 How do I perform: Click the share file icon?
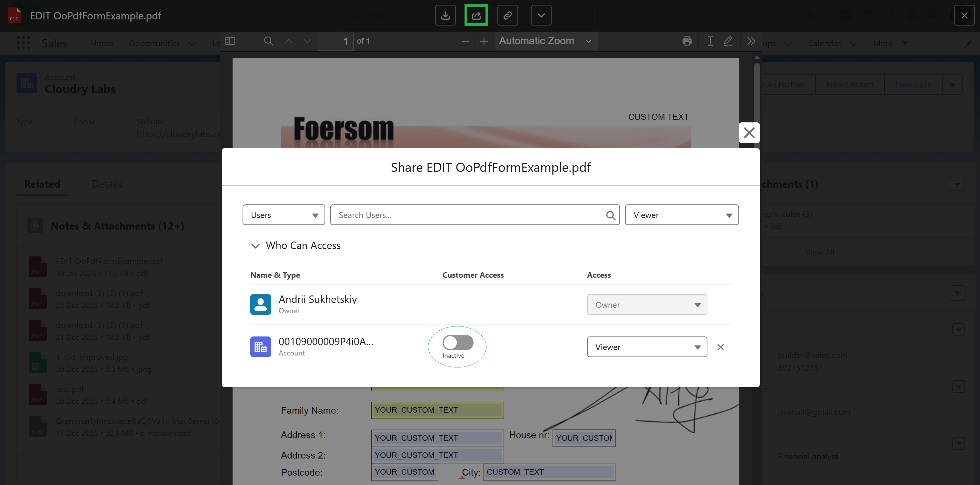click(x=476, y=15)
